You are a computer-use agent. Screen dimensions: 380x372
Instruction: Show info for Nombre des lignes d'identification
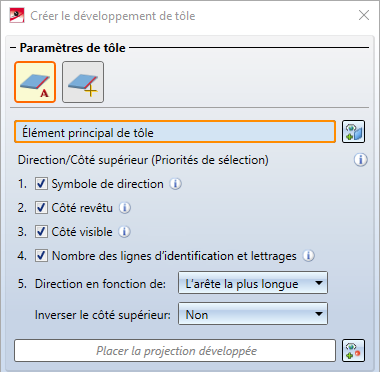[x=308, y=256]
